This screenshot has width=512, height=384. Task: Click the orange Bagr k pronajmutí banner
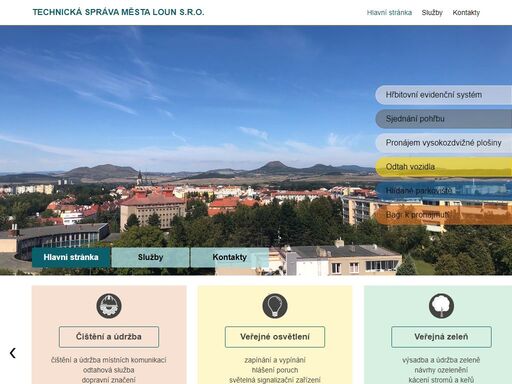[444, 215]
